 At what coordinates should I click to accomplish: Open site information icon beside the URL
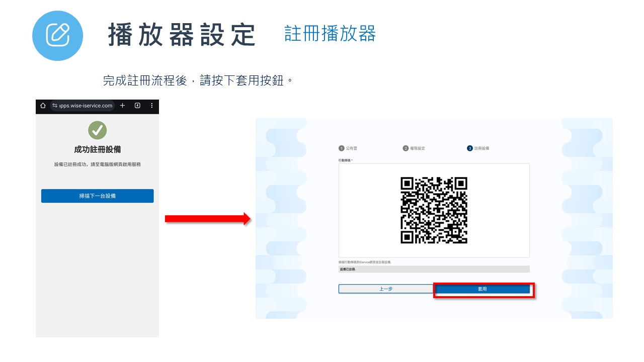coord(55,107)
